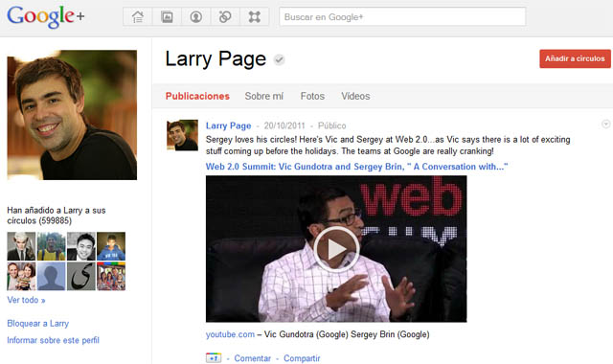Open the Games icon in top bar

click(x=255, y=17)
